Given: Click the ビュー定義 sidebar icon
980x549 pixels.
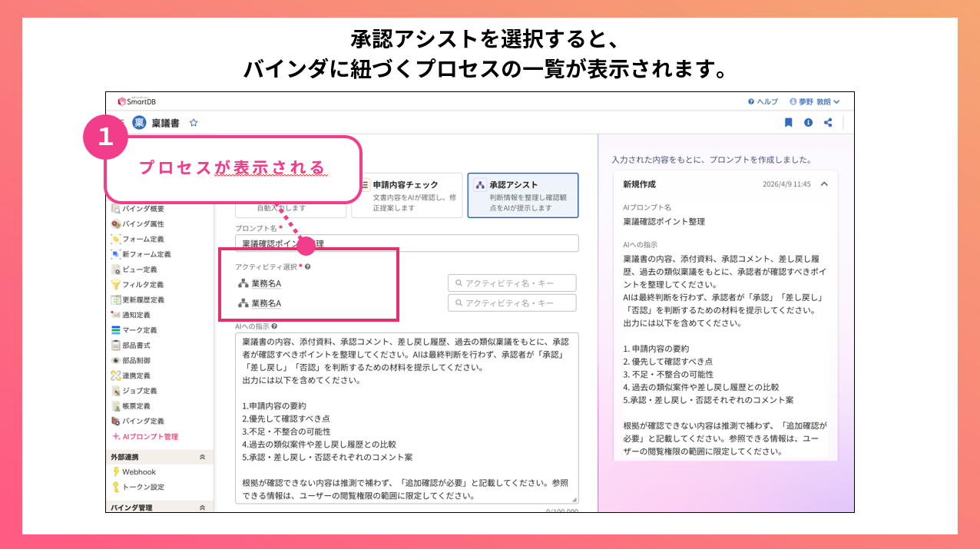Looking at the screenshot, I should (116, 270).
